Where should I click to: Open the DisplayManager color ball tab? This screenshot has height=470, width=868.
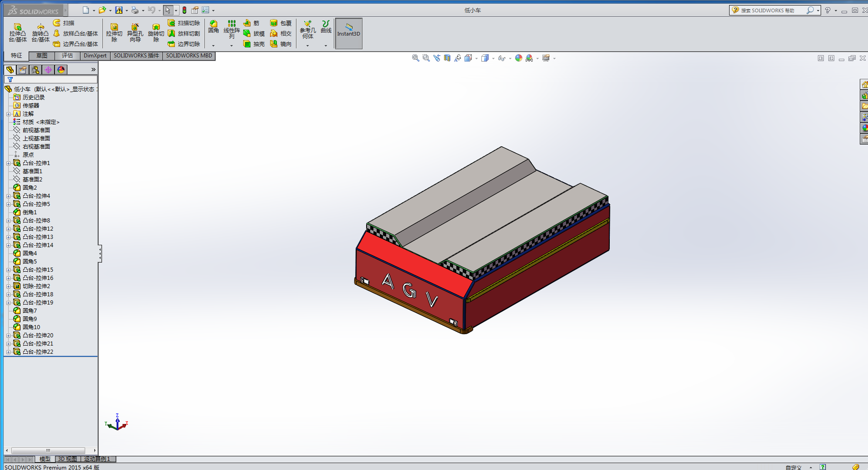(x=61, y=69)
